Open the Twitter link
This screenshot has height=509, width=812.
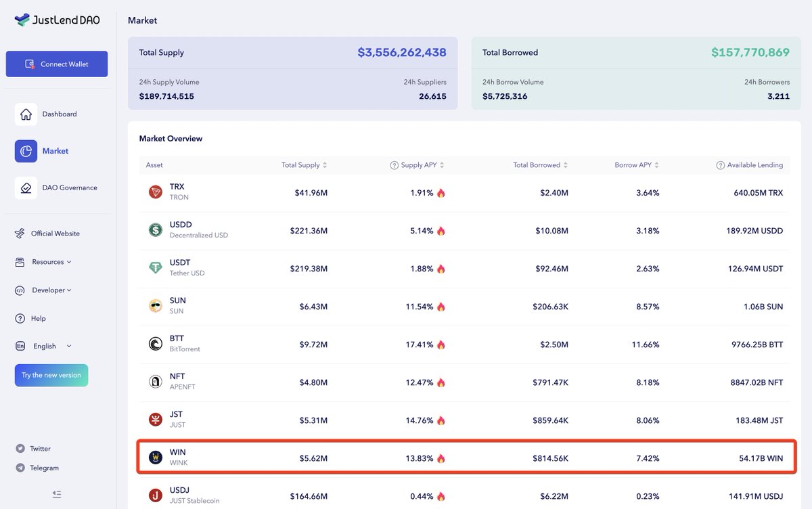pos(40,449)
